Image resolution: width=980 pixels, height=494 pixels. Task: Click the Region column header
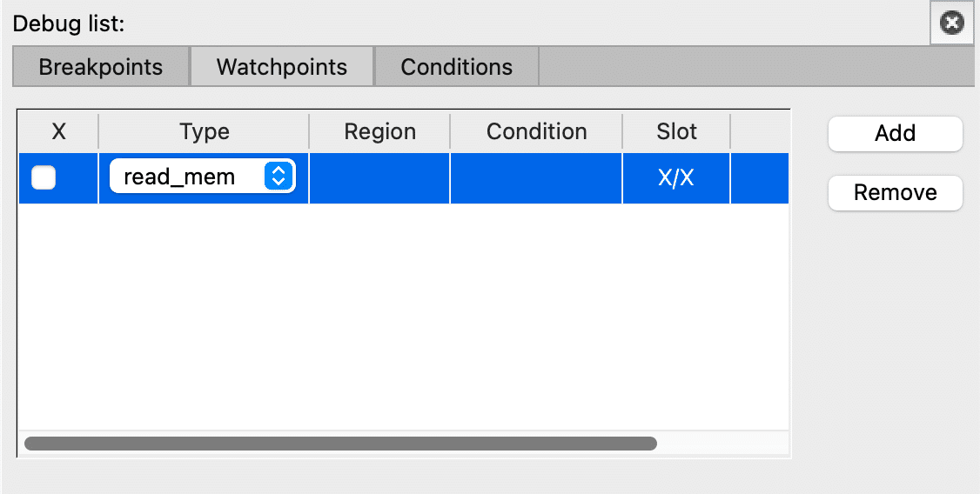coord(379,132)
